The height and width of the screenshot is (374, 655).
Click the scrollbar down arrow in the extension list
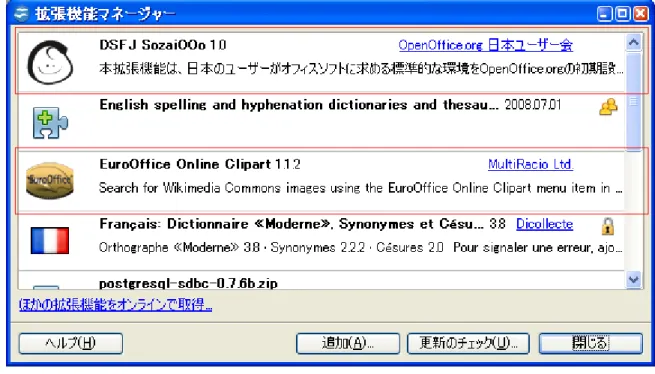coord(634,279)
